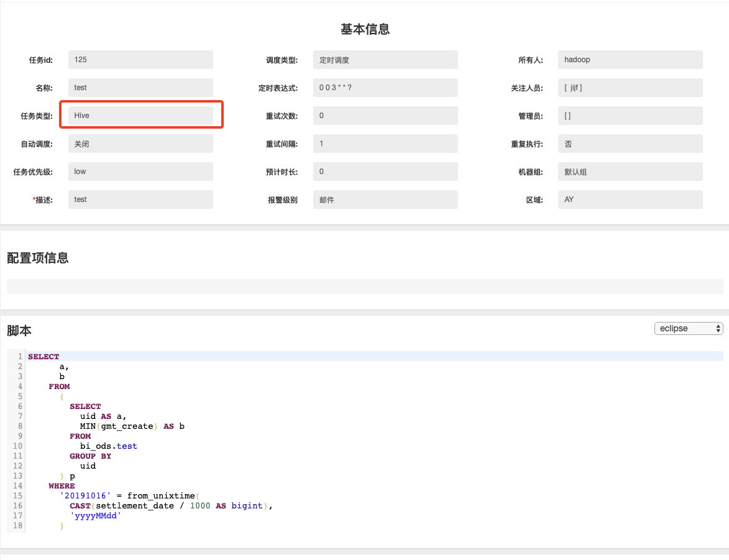The width and height of the screenshot is (729, 560).
Task: Click line number 10 in the gutter
Action: tap(17, 446)
